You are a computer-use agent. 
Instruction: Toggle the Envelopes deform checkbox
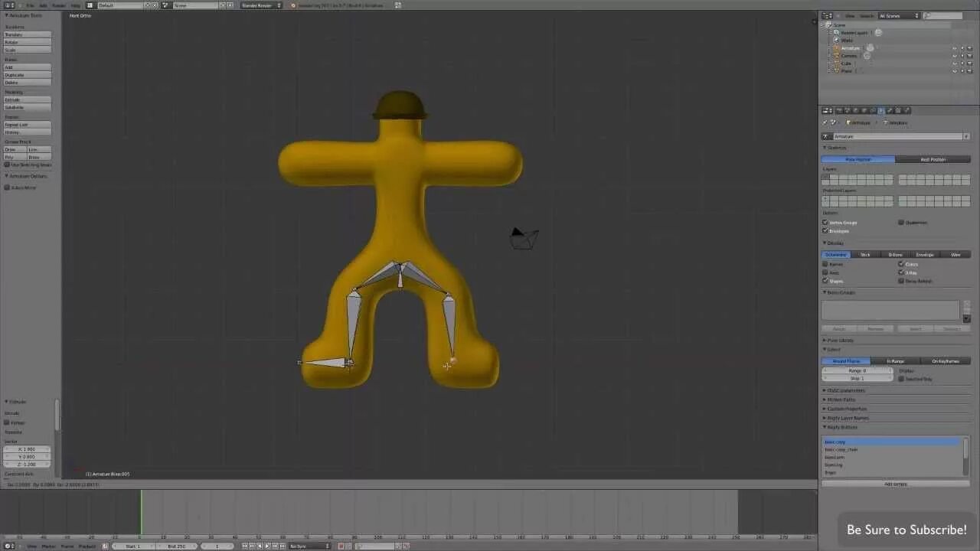click(825, 231)
